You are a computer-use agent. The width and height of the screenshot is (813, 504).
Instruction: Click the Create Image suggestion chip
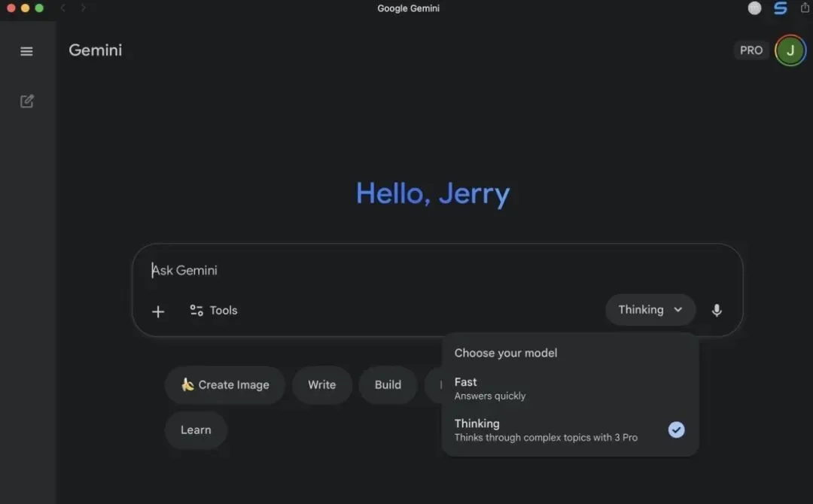click(x=224, y=385)
